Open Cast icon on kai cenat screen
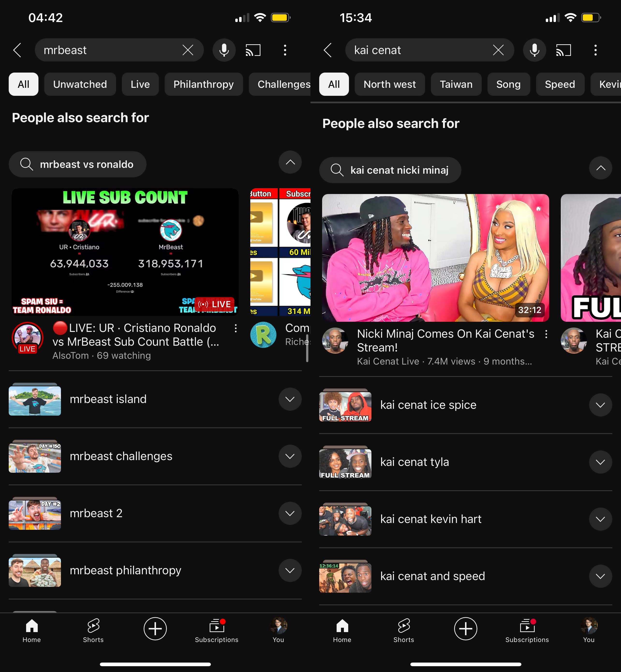 [x=563, y=50]
